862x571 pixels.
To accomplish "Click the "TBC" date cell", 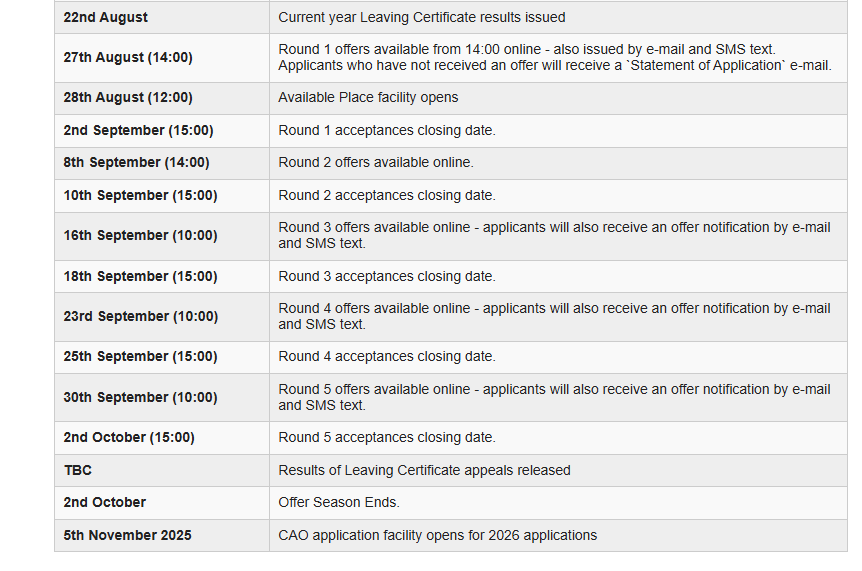I will [x=78, y=470].
